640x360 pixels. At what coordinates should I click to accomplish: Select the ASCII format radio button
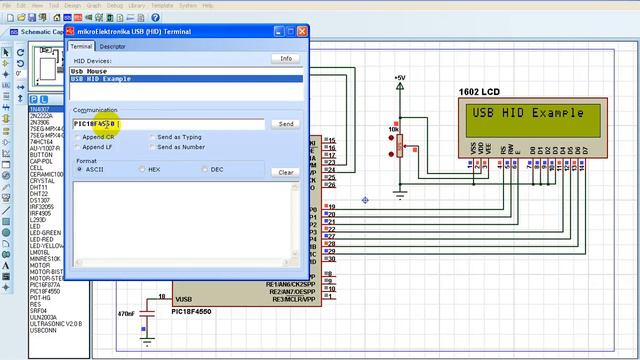[x=80, y=169]
